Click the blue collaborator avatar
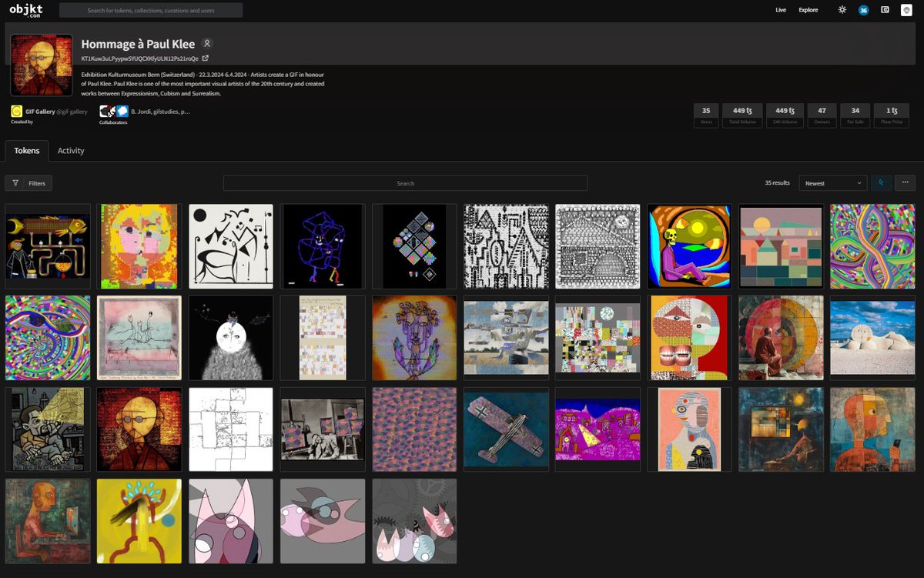924x578 pixels. coord(122,112)
